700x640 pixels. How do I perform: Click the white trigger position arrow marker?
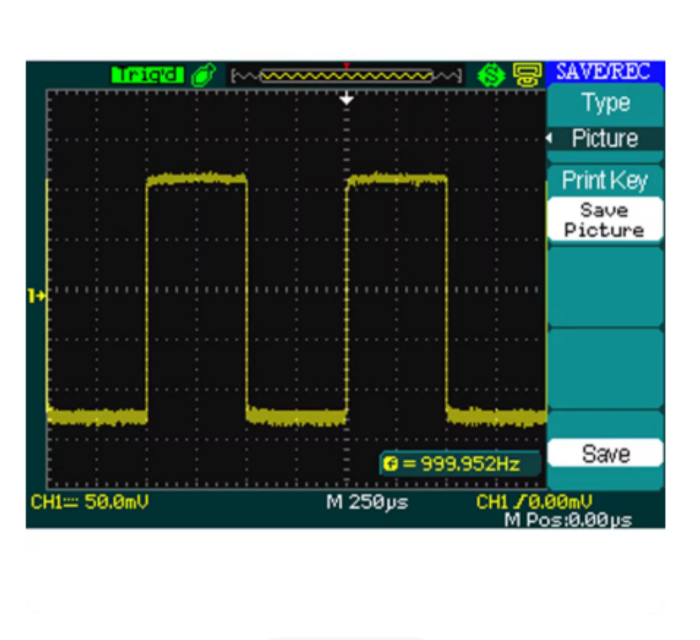[x=346, y=99]
